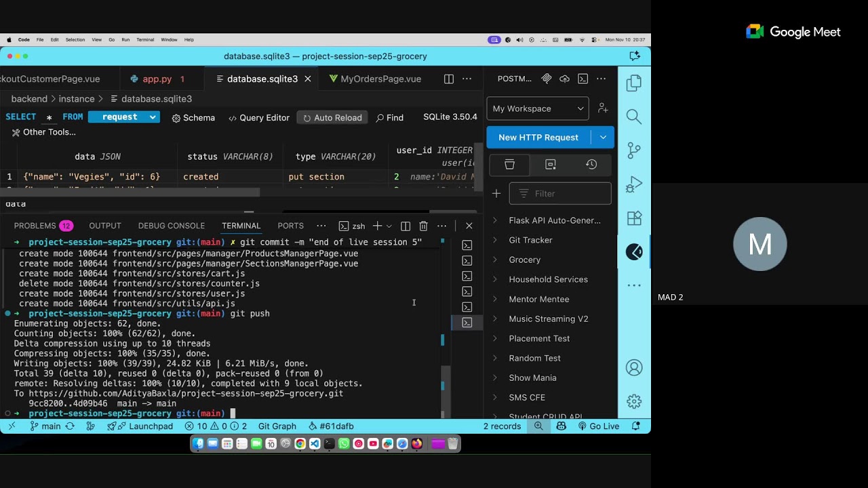
Task: Kill terminal with trash icon
Action: tap(423, 226)
